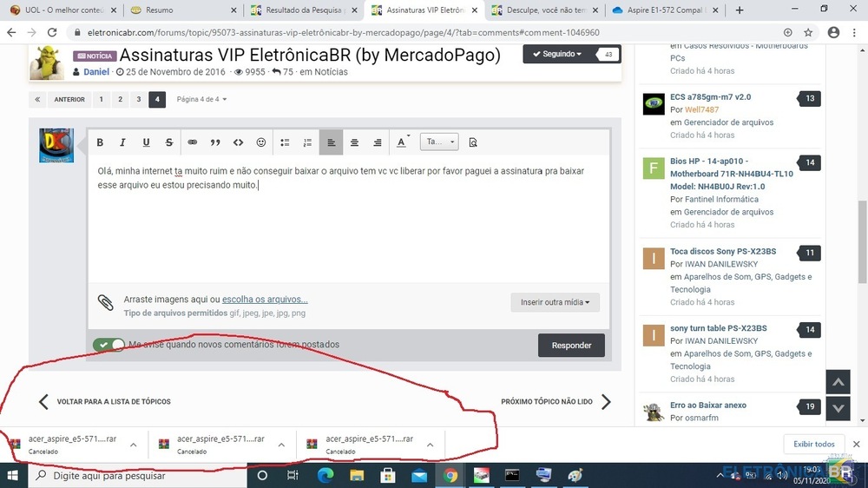Open the emoji picker in the editor
868x488 pixels.
tap(261, 142)
